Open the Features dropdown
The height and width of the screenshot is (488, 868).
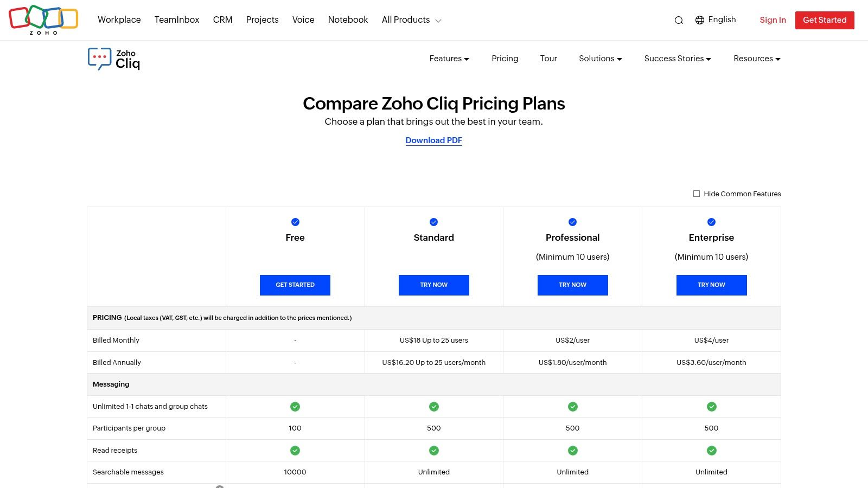(449, 59)
